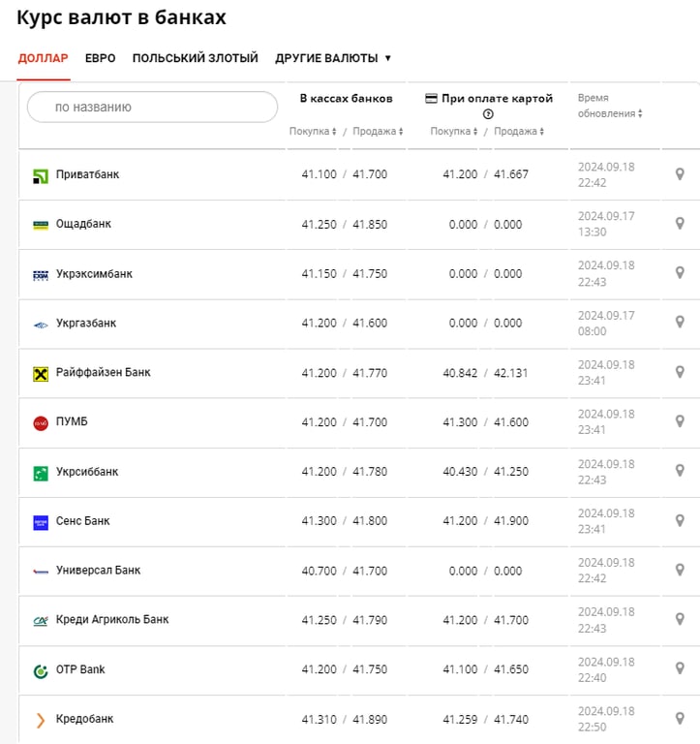The width and height of the screenshot is (700, 744).
Task: Click the map pin icon for Приватбанк
Action: pyautogui.click(x=680, y=174)
